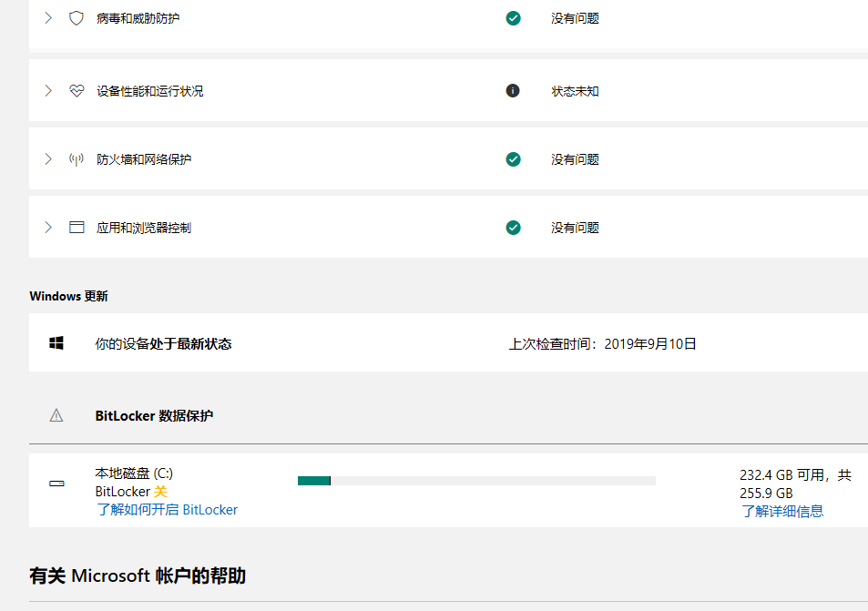868x611 pixels.
Task: Select the 病毒和威胁防护 label
Action: tap(138, 18)
